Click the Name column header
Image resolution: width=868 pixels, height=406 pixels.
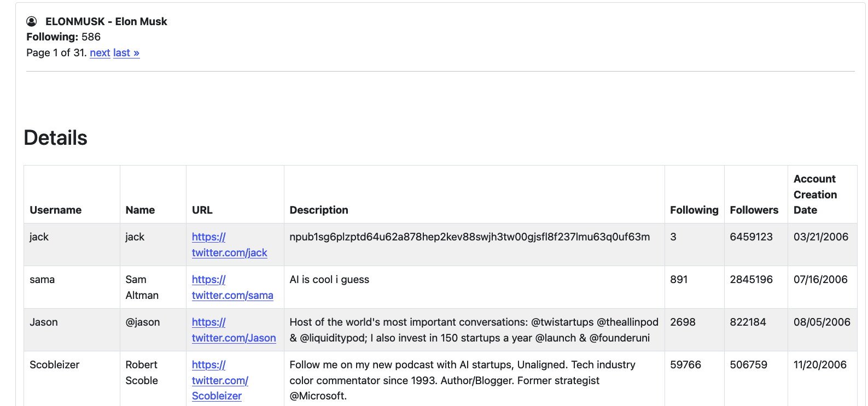[140, 210]
